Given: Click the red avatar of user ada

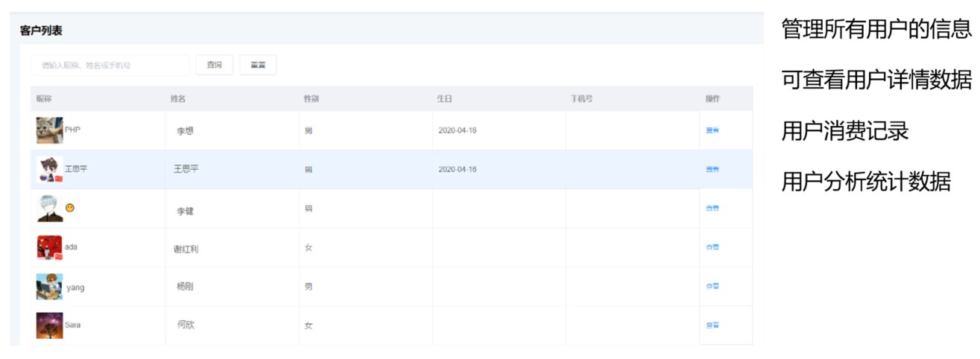Looking at the screenshot, I should [x=49, y=247].
